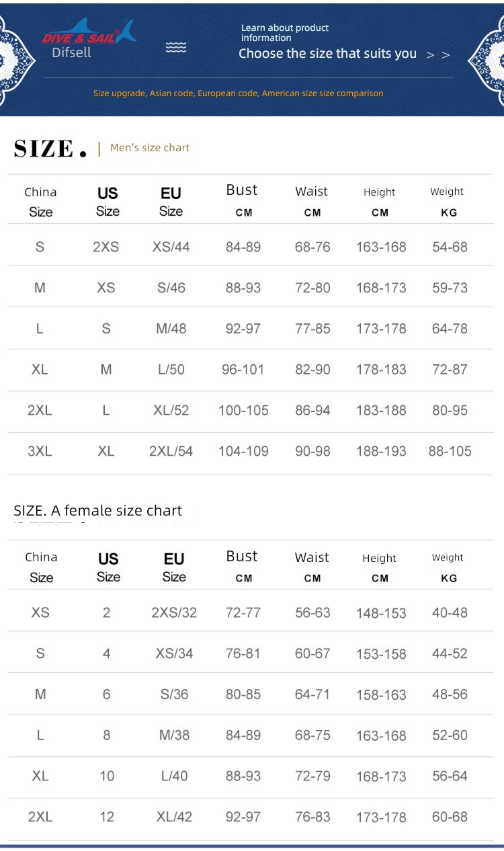This screenshot has width=504, height=851.
Task: Click men's 3XL China size cell
Action: (x=40, y=451)
